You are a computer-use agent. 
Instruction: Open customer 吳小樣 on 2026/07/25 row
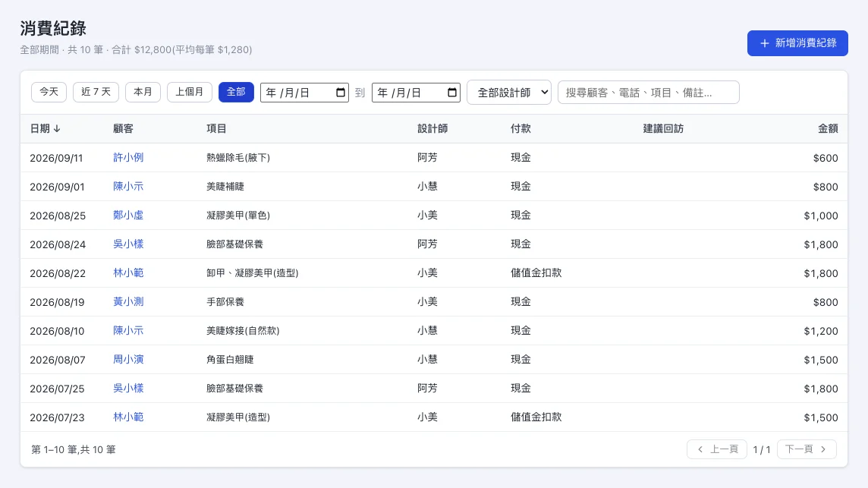point(128,388)
